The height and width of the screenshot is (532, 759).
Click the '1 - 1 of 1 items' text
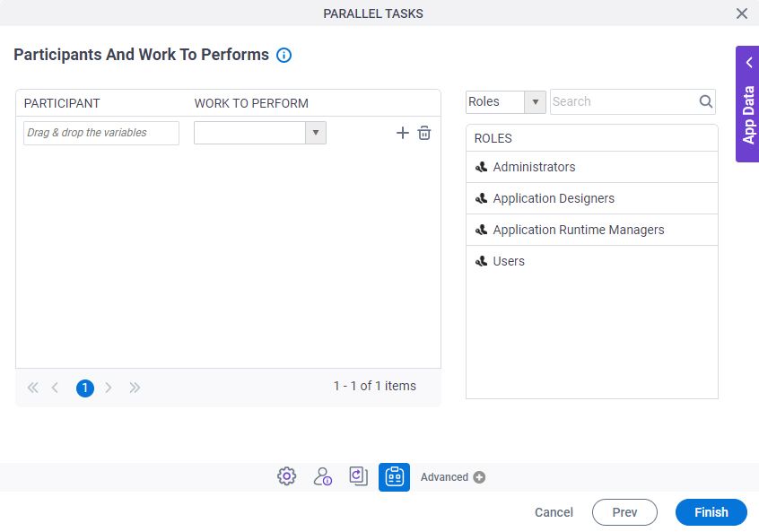click(375, 386)
